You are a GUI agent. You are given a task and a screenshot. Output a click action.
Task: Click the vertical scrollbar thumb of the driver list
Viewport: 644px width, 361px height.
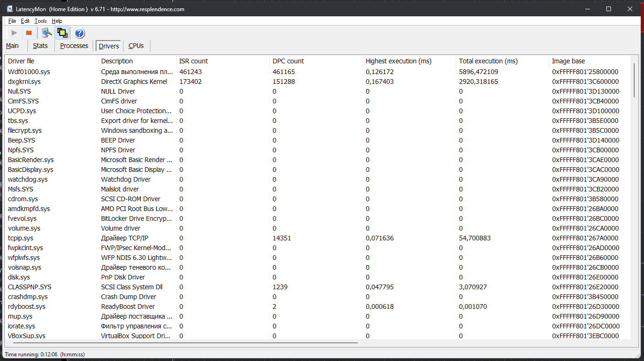pos(634,80)
